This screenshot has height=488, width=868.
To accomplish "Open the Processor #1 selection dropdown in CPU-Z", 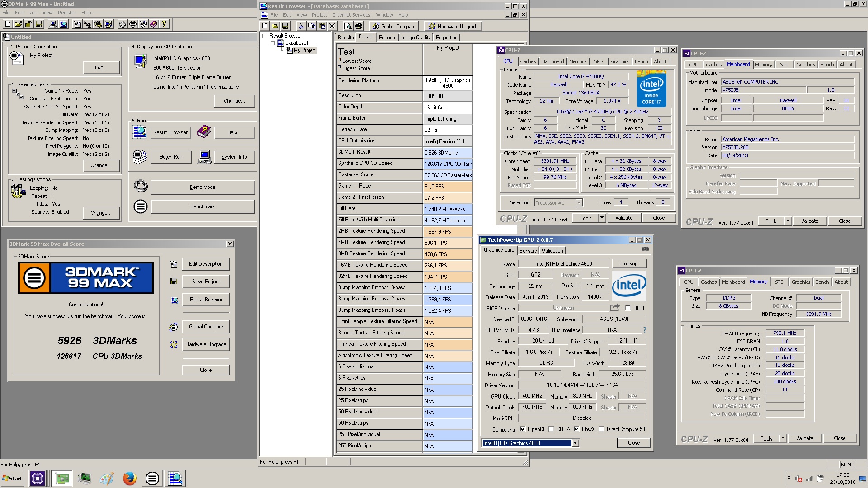I will pyautogui.click(x=579, y=203).
